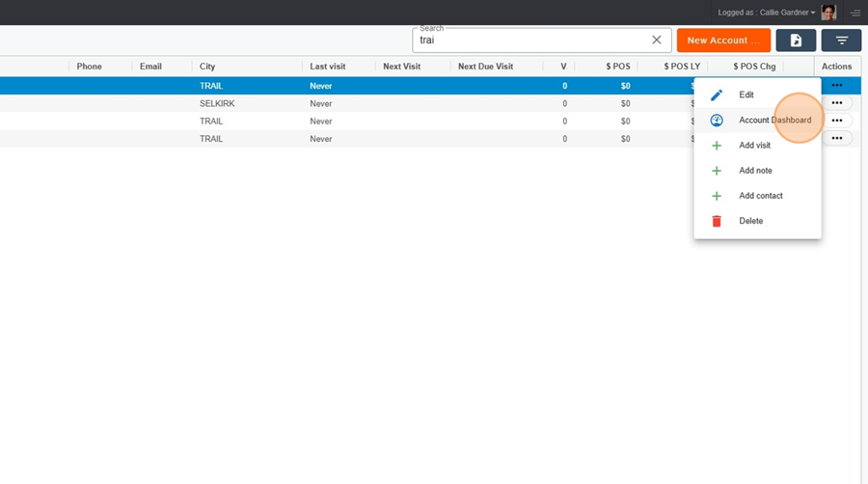Sort by $ POS Chg column header
868x484 pixels.
(754, 67)
